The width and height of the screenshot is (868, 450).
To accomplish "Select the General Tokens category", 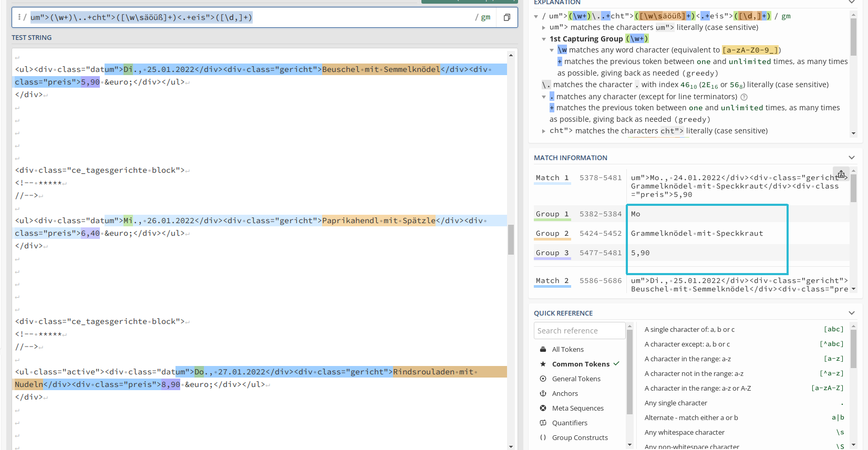I will click(576, 379).
